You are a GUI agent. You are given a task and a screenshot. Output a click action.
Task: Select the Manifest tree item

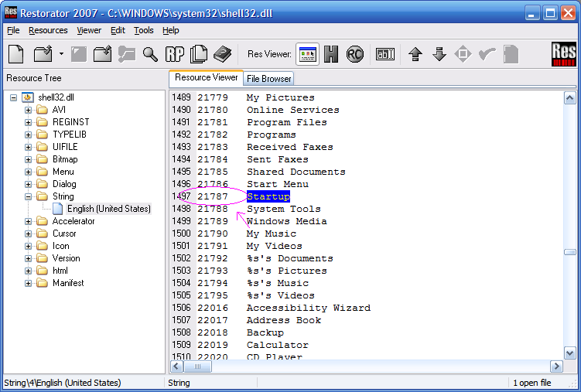[68, 283]
